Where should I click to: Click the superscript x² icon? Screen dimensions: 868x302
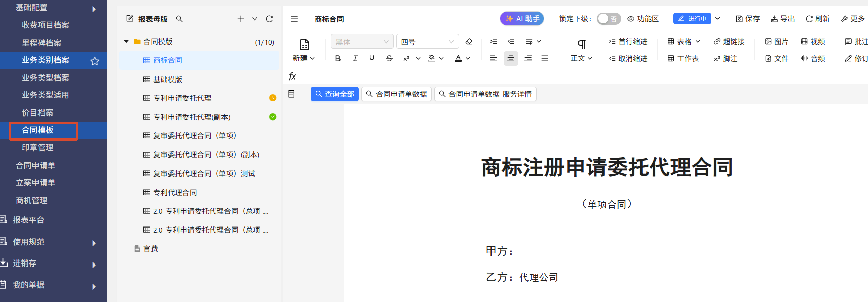tap(406, 59)
